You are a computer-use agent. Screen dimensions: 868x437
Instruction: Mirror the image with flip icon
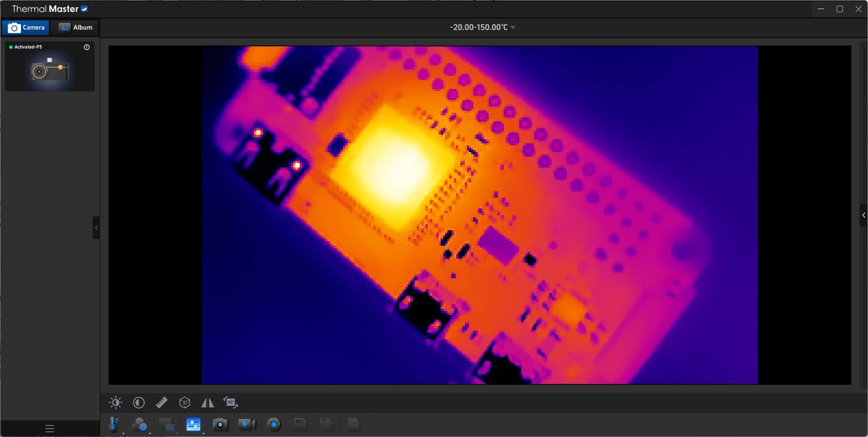[x=207, y=403]
